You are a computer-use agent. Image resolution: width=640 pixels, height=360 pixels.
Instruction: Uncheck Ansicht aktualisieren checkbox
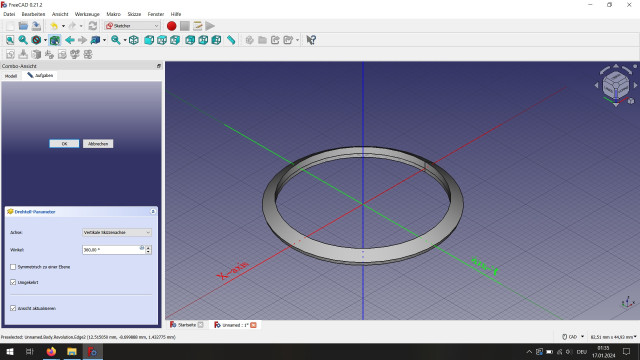click(13, 308)
